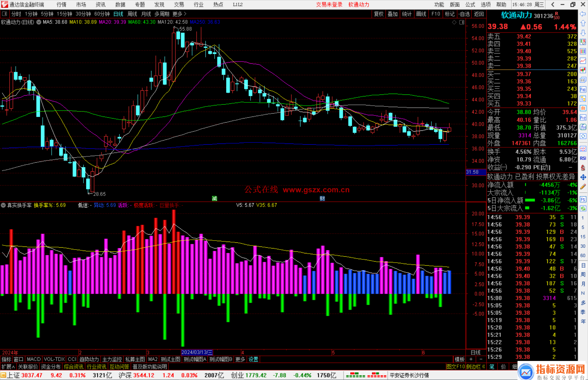Viewport: 588px width, 380px height.
Task: Click the checklist report icon atop sidebar
Action: click(x=583, y=42)
